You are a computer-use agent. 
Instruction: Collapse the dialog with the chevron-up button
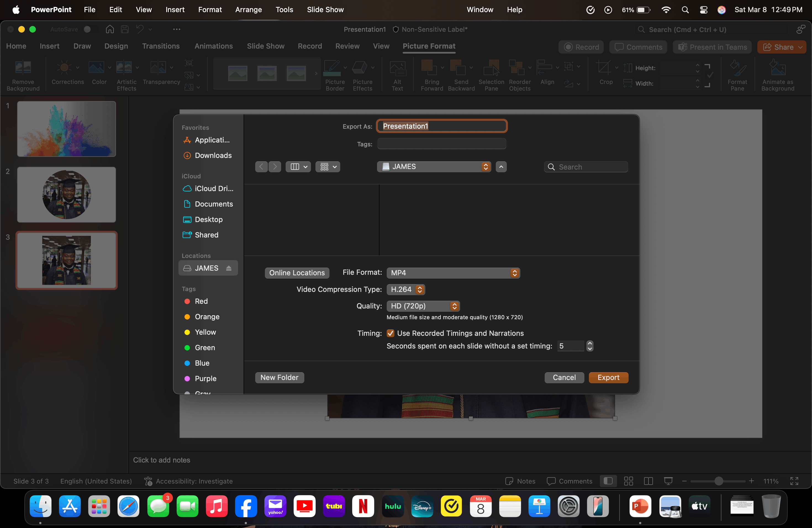(501, 167)
